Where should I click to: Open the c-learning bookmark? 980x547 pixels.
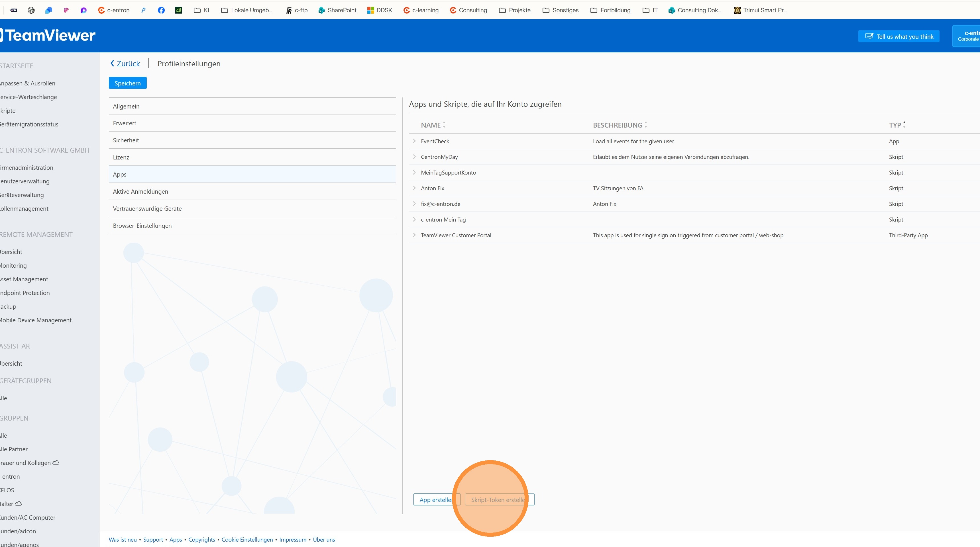tap(421, 10)
